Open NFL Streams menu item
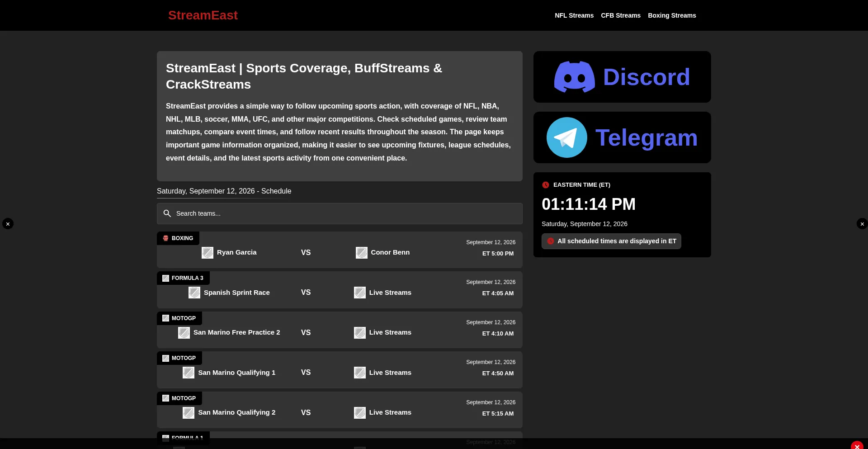This screenshot has height=449, width=868. [574, 15]
